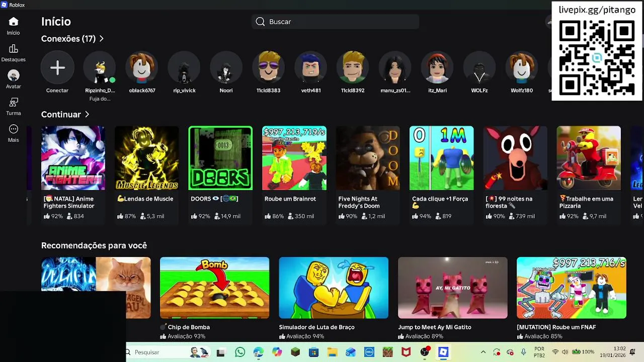Open OBS Studio from the taskbar

click(x=425, y=352)
